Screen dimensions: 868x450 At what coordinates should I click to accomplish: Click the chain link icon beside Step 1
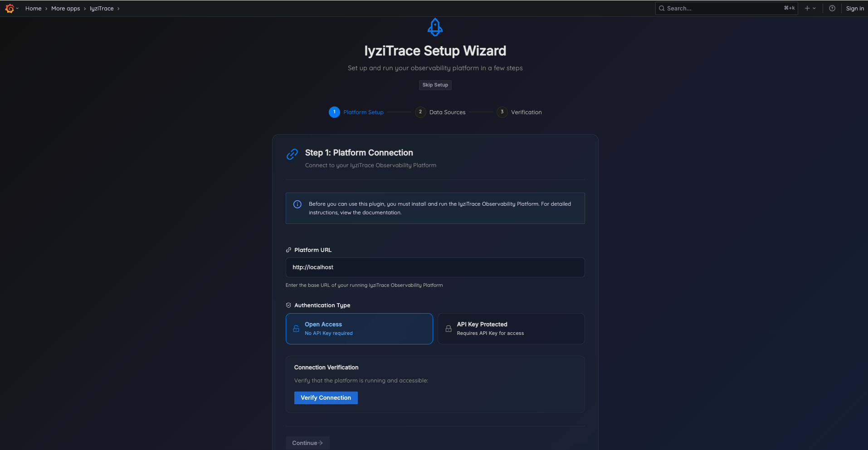292,155
